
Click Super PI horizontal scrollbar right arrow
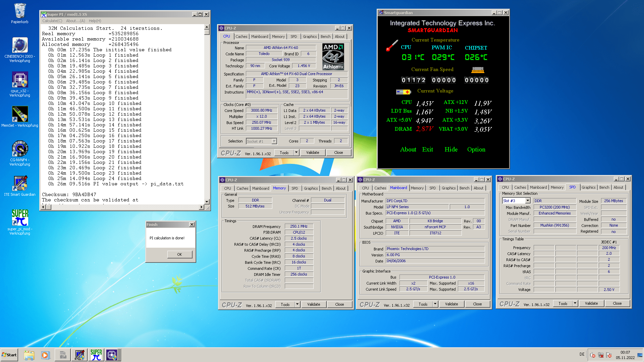(x=201, y=207)
